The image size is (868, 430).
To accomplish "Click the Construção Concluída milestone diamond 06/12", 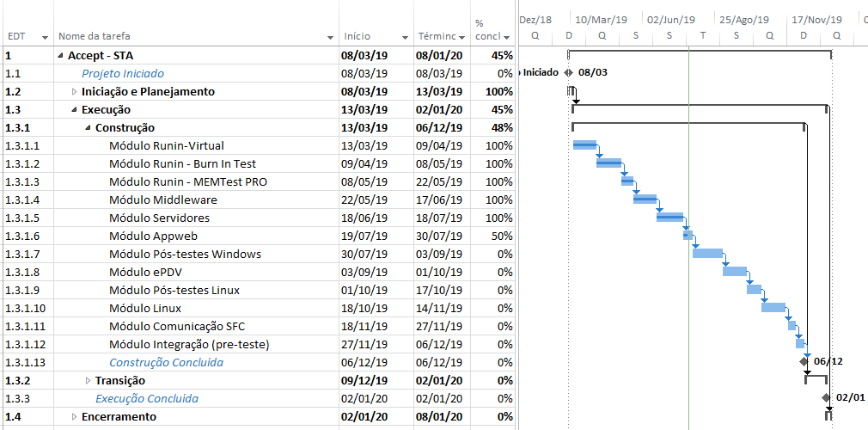I will click(804, 361).
